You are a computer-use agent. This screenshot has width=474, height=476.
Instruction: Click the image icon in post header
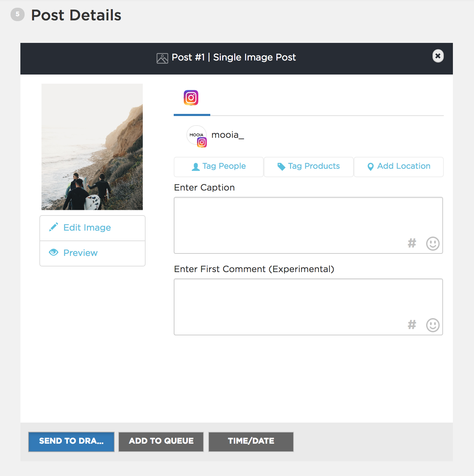(x=162, y=58)
